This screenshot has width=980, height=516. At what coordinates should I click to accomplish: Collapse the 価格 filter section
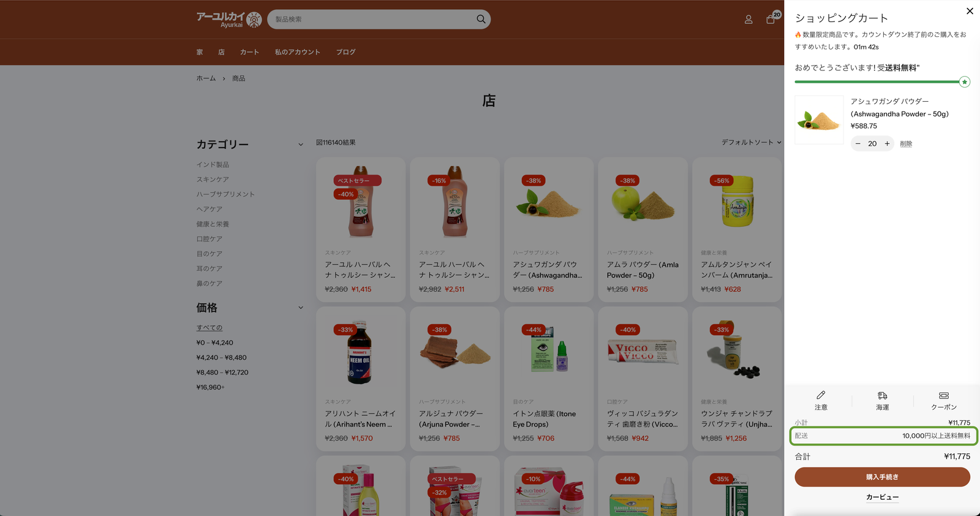301,308
